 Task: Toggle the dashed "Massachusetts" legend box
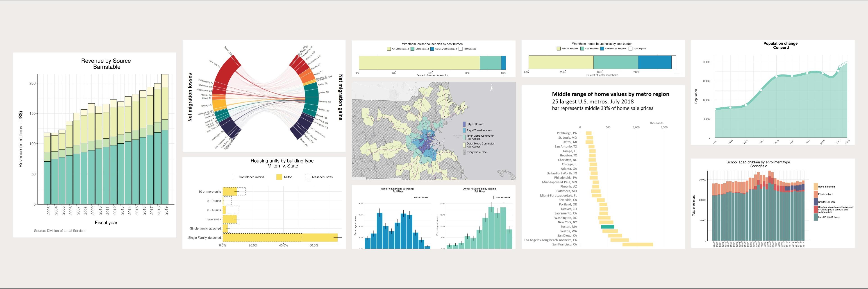[x=308, y=177]
